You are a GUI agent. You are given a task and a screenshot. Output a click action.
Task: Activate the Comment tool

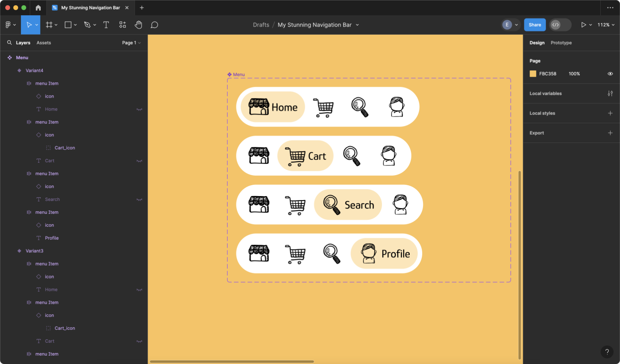tap(154, 25)
